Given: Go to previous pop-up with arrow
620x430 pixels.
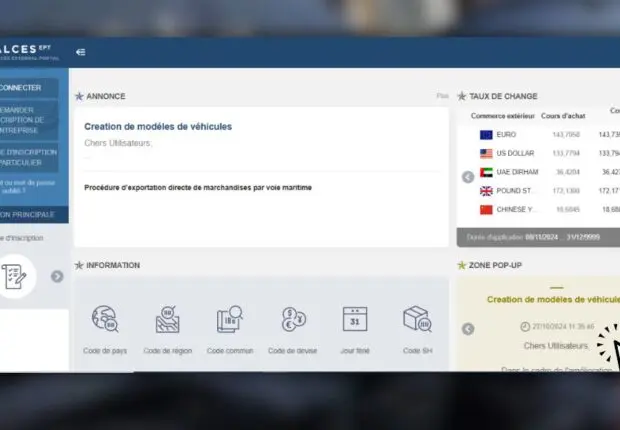Looking at the screenshot, I should 468,329.
